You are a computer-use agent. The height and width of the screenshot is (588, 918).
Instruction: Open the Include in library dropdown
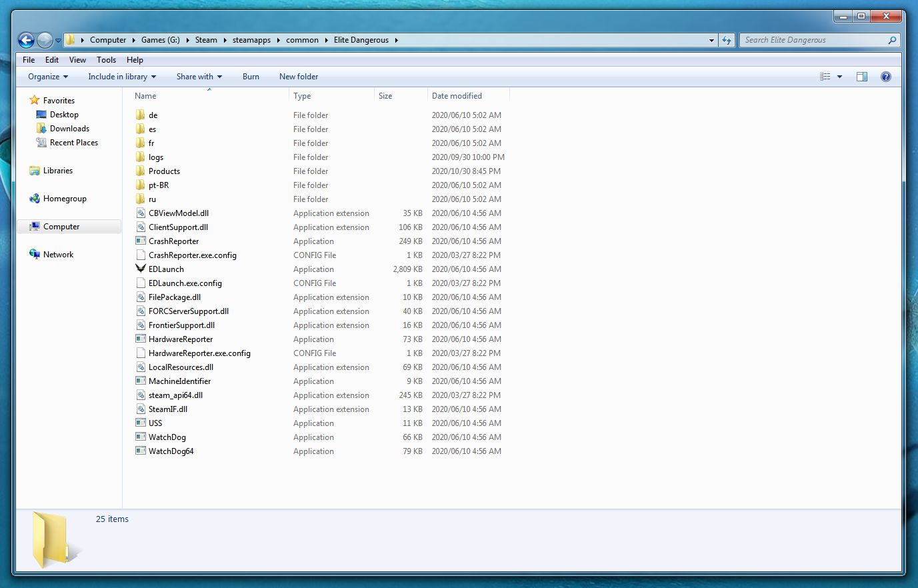[x=122, y=77]
